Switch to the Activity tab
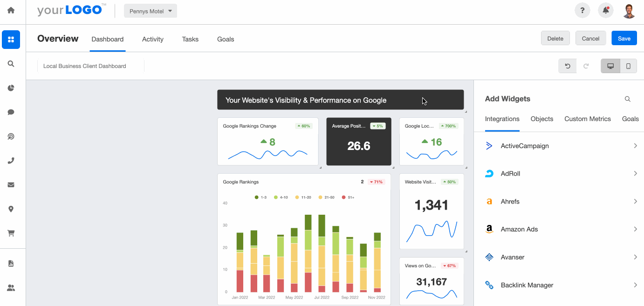 [x=152, y=39]
